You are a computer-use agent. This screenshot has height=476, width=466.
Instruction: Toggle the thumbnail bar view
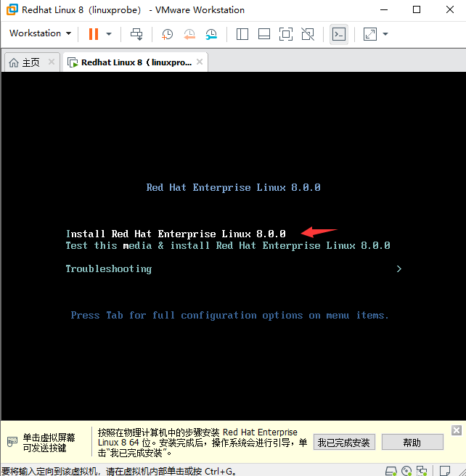pos(264,34)
